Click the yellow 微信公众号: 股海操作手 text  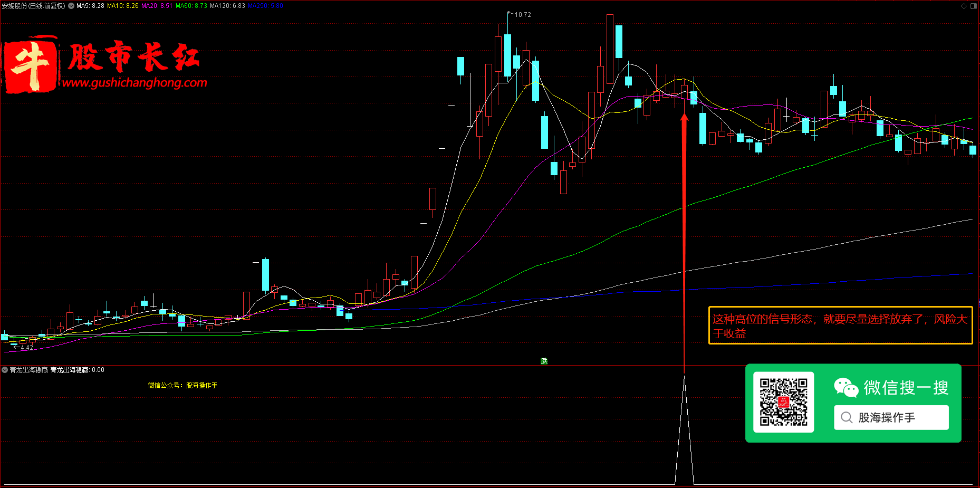click(182, 385)
